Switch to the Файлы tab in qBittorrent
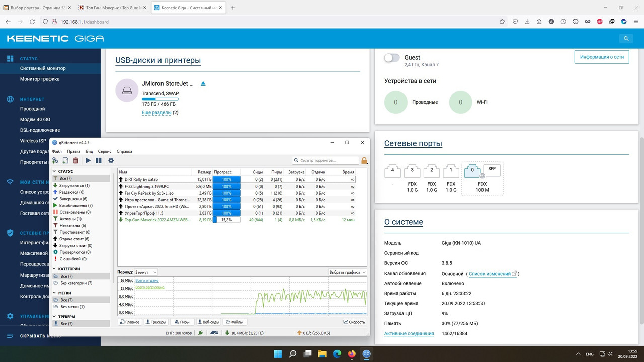This screenshot has width=644, height=362. 234,322
